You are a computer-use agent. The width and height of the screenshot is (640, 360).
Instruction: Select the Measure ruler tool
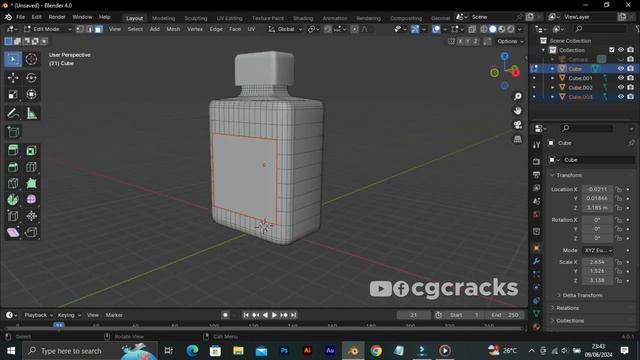click(x=31, y=113)
